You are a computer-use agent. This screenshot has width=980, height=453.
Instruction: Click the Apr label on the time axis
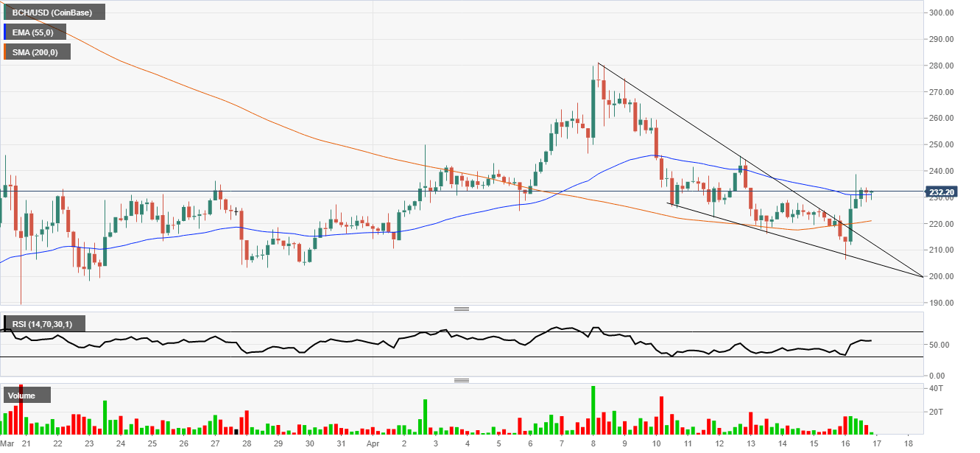[372, 445]
